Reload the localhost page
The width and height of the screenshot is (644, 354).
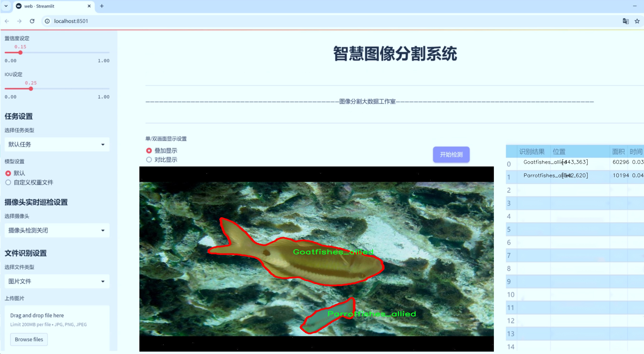[x=32, y=21]
